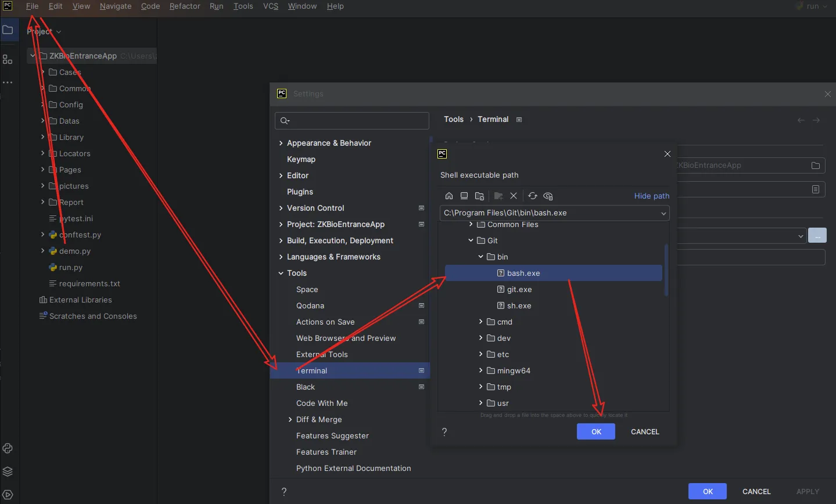Click the browse folder icon in start directory field
Screen dimensions: 836x504
(x=816, y=165)
